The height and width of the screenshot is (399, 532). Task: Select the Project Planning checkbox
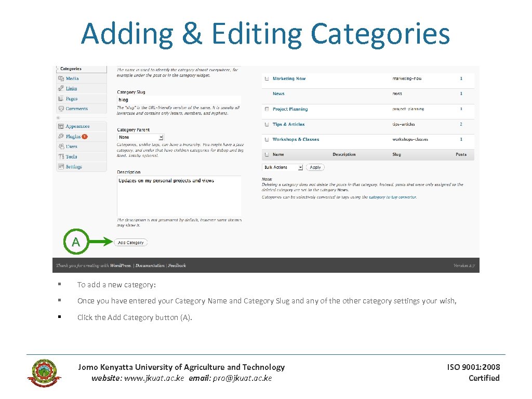266,109
